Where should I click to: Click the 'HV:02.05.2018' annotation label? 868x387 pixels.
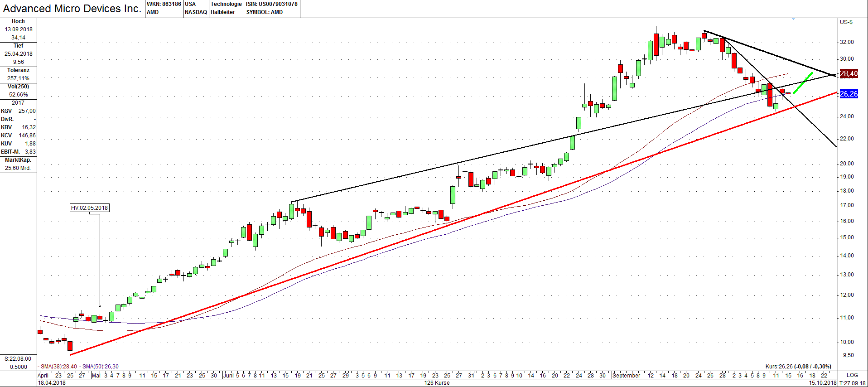(x=90, y=208)
